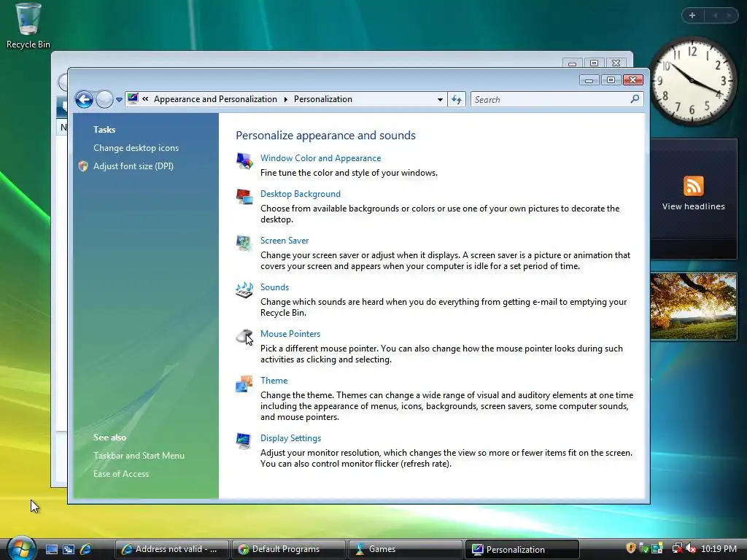747x560 pixels.
Task: Click the Refresh button beside address bar
Action: tap(457, 99)
